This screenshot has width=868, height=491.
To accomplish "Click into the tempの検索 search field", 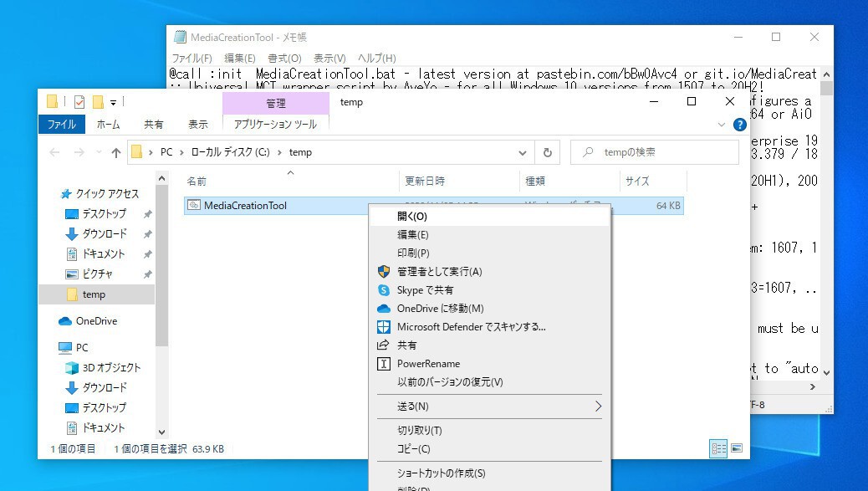I will tap(655, 152).
